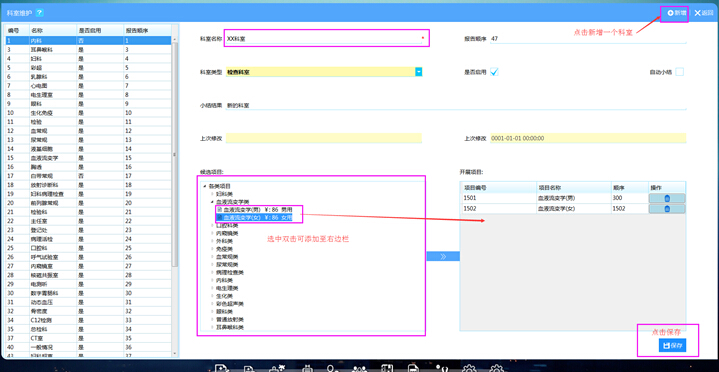Click the 顺序 column header in 开展项目
The image size is (719, 372).
click(630, 188)
